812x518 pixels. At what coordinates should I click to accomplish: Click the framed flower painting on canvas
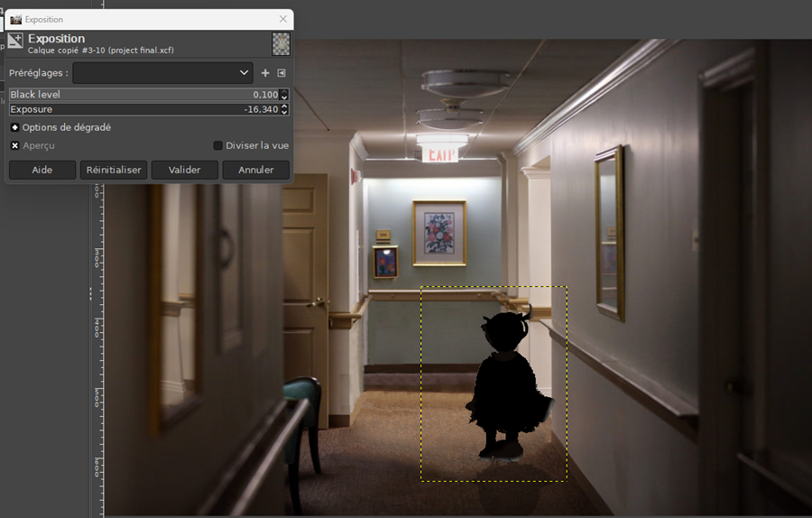pos(438,233)
